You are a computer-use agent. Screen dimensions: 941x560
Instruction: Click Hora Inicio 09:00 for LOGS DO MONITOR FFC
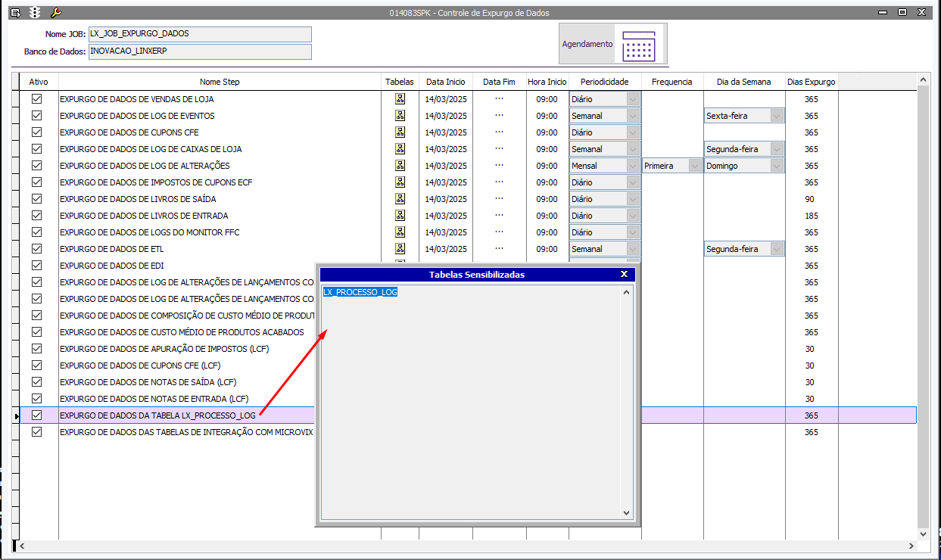(x=547, y=232)
